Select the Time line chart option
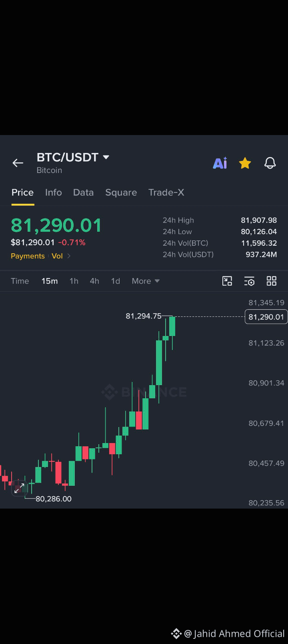Screen dimensions: 288x644 tap(20, 281)
